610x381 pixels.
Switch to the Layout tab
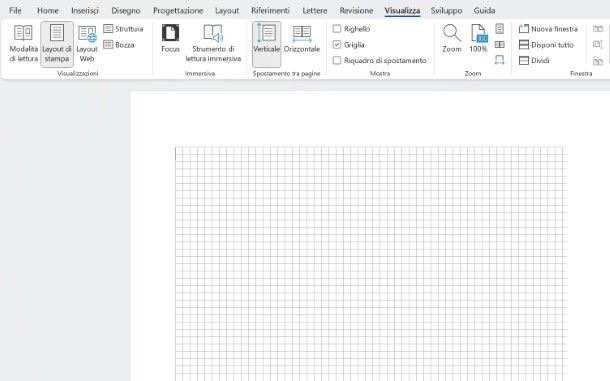(x=227, y=11)
